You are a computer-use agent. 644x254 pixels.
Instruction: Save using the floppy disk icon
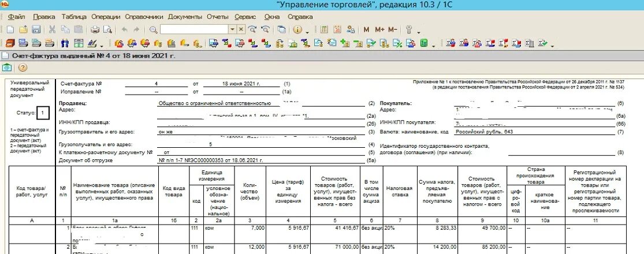pos(36,29)
